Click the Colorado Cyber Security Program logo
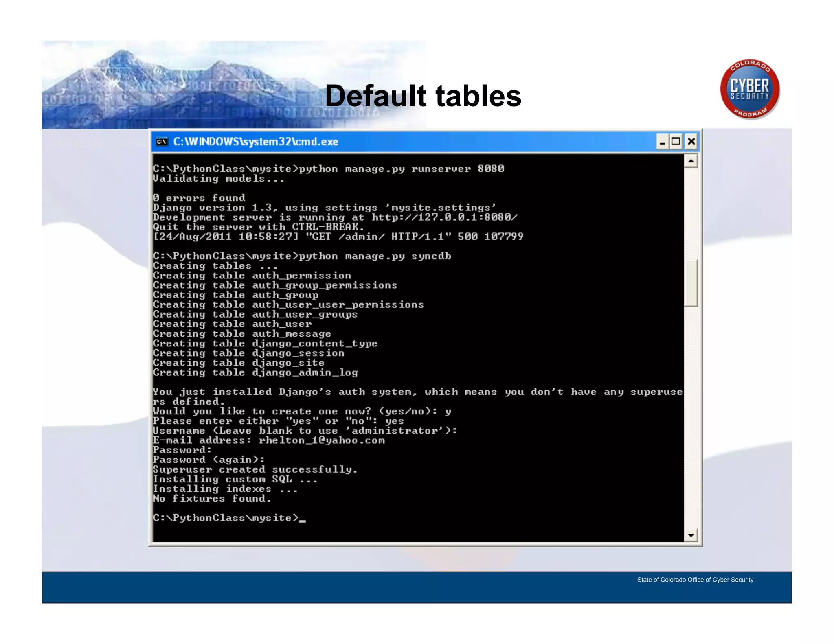834x644 pixels. [750, 89]
